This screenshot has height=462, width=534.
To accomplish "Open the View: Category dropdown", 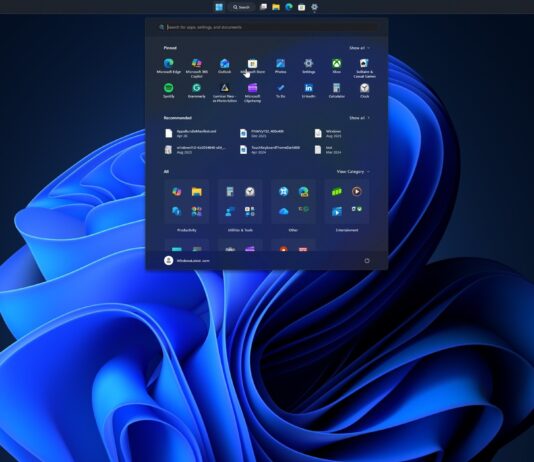I will [353, 172].
